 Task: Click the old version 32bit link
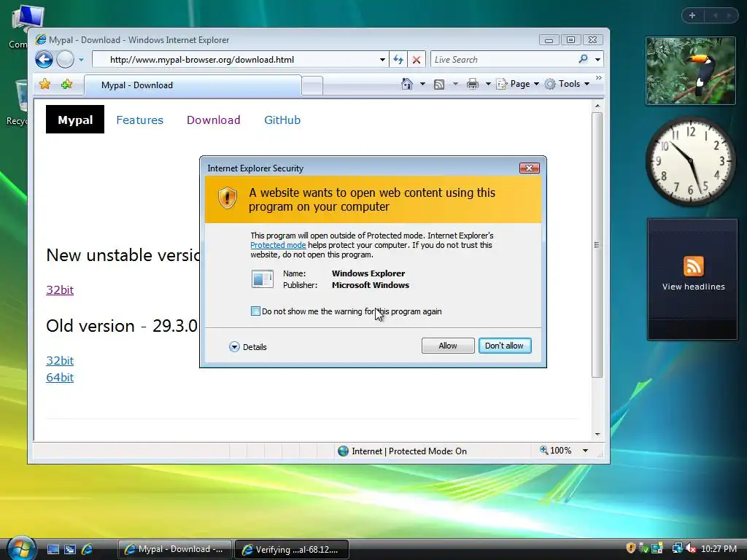point(60,360)
